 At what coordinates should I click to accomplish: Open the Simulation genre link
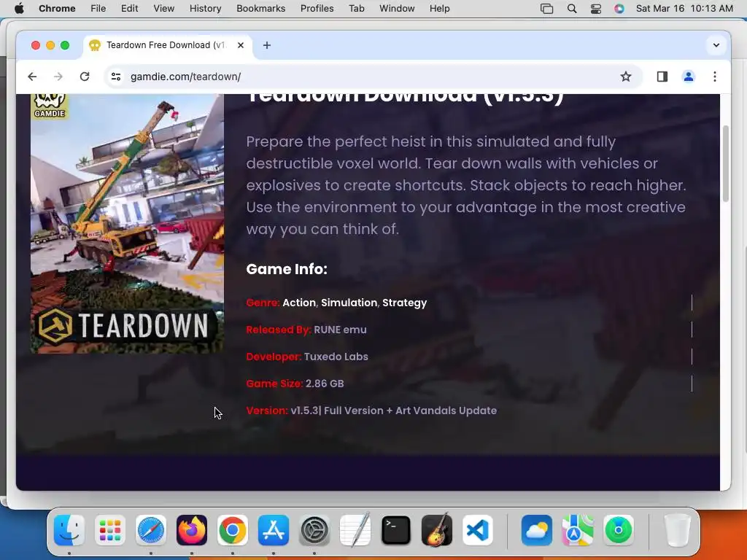click(349, 303)
